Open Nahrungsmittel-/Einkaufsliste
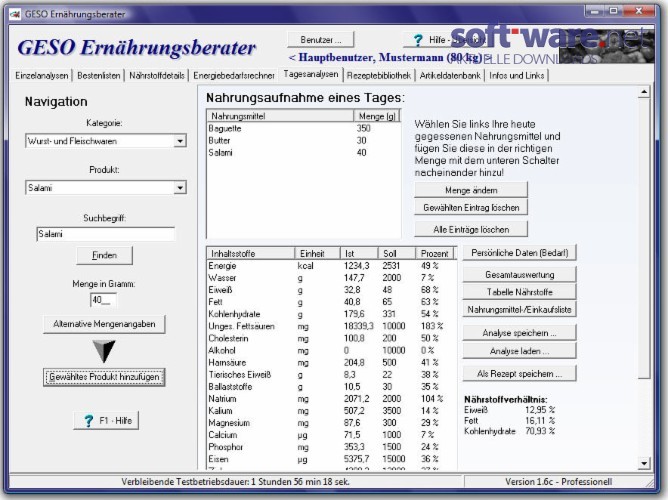This screenshot has height=500, width=668. point(520,310)
